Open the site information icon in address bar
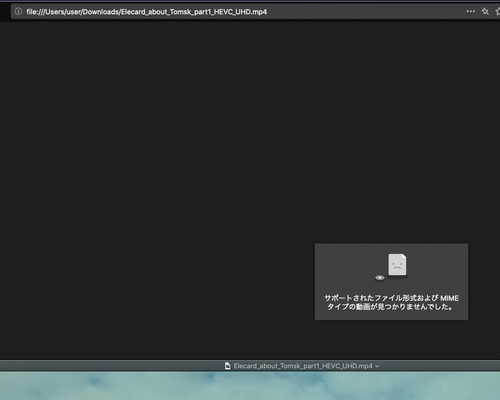 [x=18, y=12]
